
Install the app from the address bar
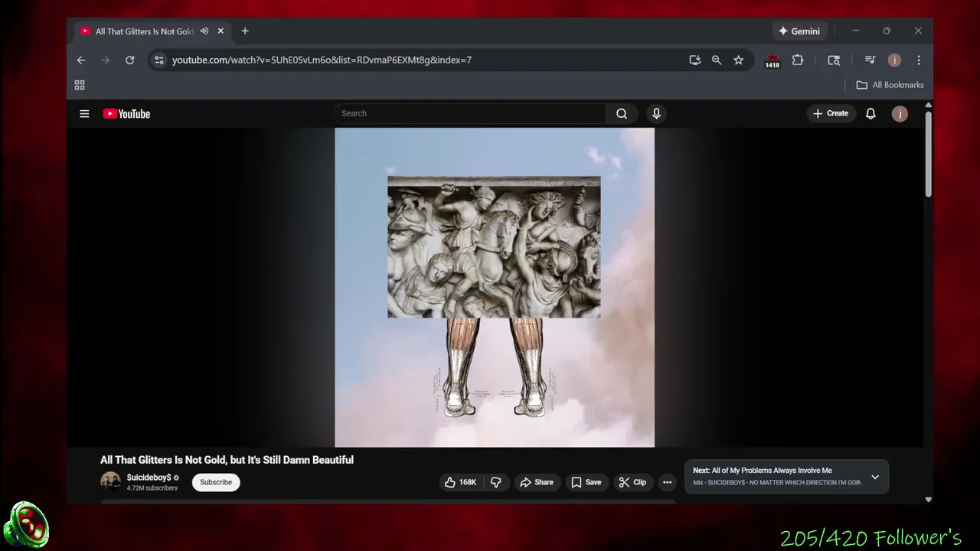[695, 60]
